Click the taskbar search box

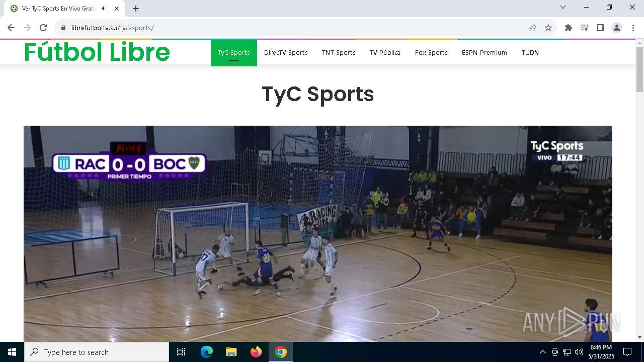pyautogui.click(x=97, y=352)
